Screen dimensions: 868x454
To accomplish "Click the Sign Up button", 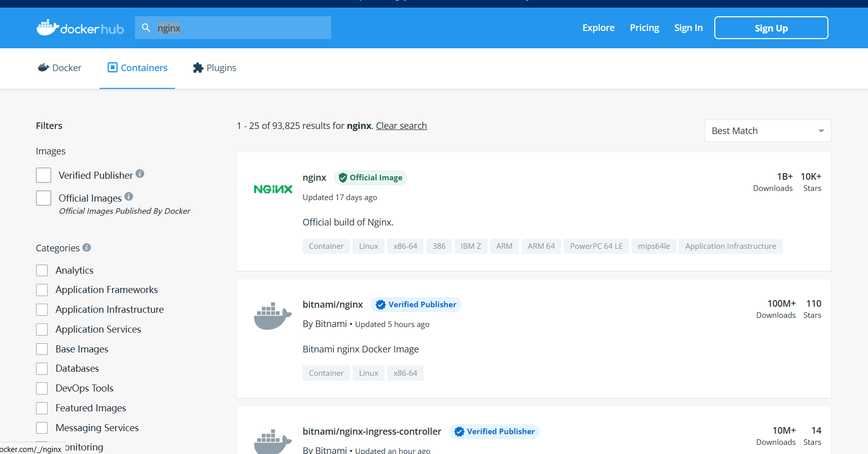I will coord(771,28).
